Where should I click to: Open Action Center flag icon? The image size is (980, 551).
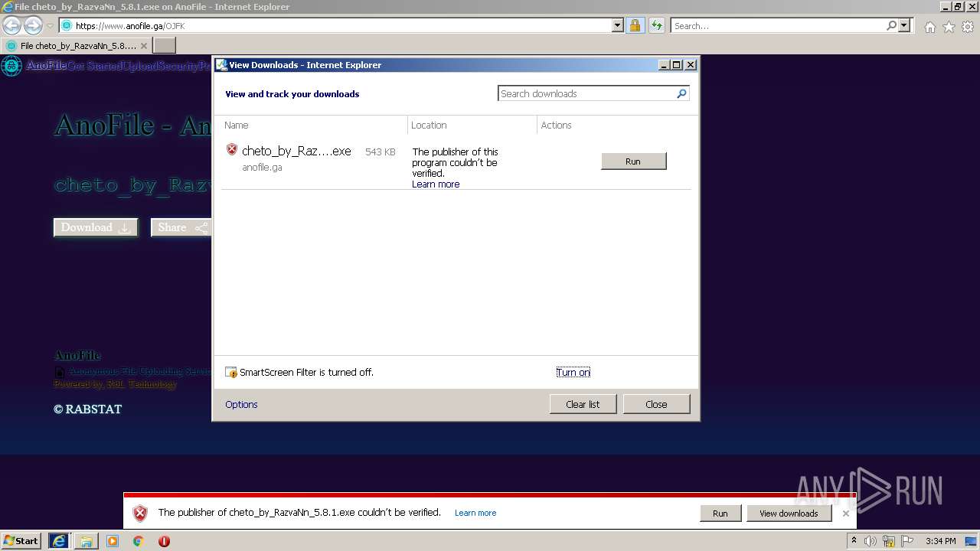907,541
